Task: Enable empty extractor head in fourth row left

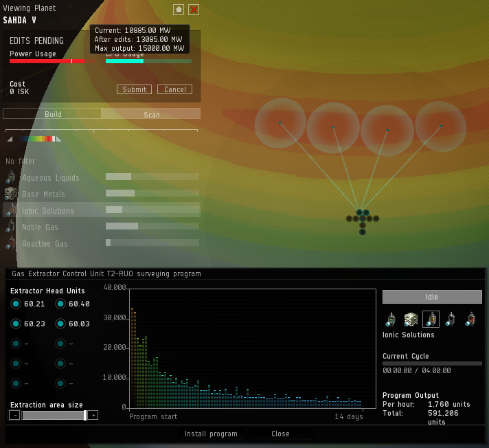Action: (x=16, y=363)
